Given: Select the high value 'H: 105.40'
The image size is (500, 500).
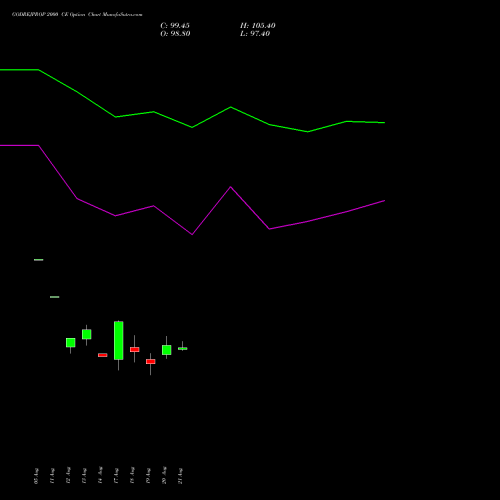Looking at the screenshot, I should click(x=258, y=26).
